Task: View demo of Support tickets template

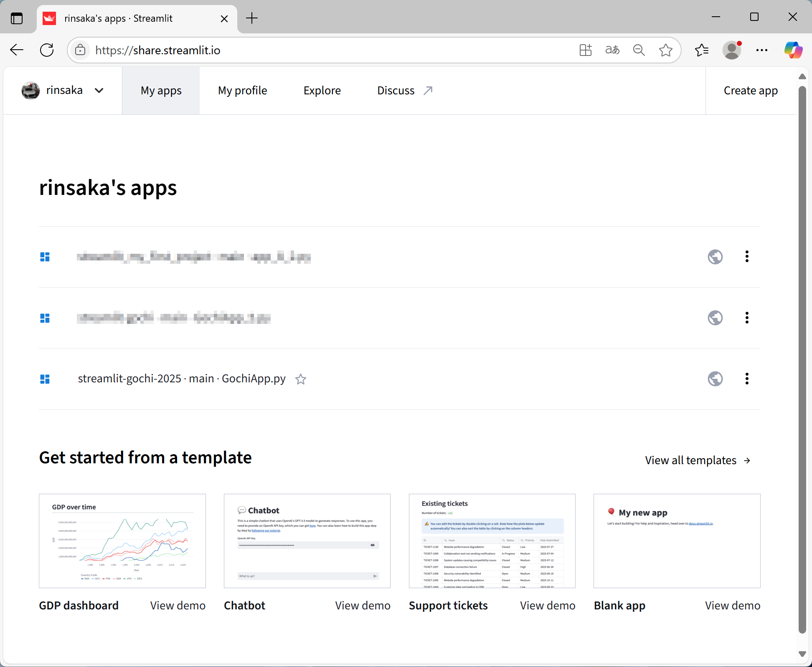Action: pos(548,606)
